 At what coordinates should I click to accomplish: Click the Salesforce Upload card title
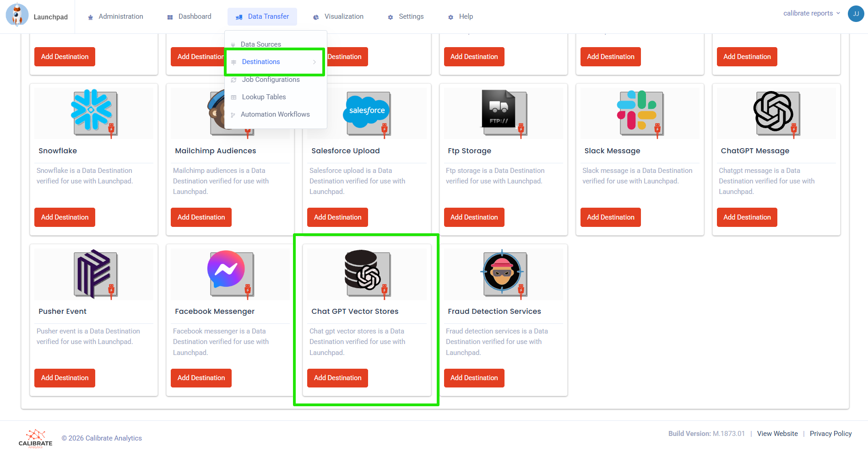pyautogui.click(x=346, y=151)
